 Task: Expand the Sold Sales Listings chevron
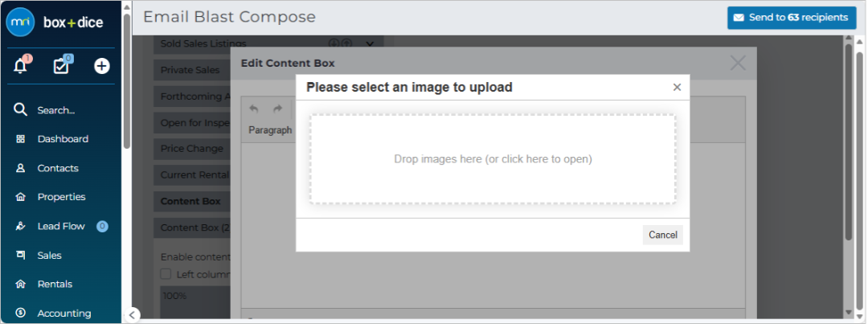[x=370, y=43]
